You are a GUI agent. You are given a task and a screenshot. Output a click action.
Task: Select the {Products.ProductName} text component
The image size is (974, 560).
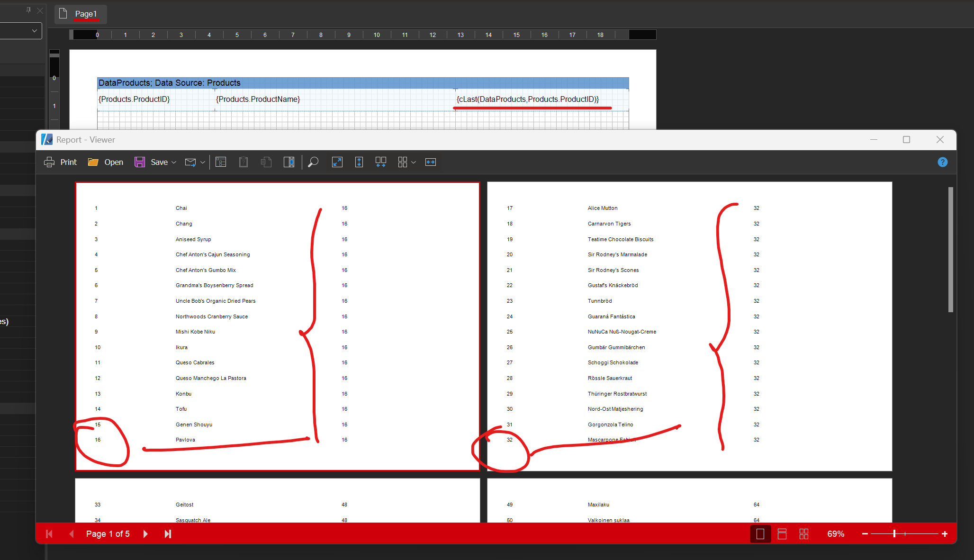[335, 99]
